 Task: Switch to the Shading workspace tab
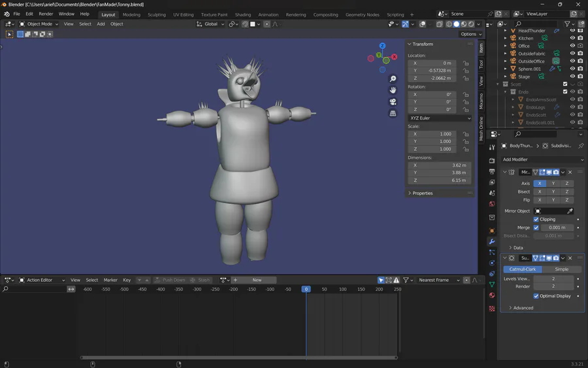coord(242,14)
